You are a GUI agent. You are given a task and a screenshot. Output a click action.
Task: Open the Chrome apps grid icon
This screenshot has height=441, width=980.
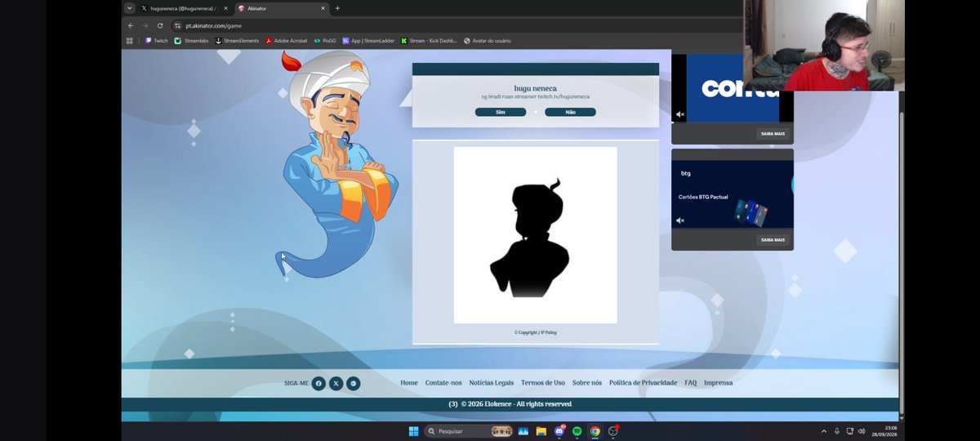(x=129, y=41)
